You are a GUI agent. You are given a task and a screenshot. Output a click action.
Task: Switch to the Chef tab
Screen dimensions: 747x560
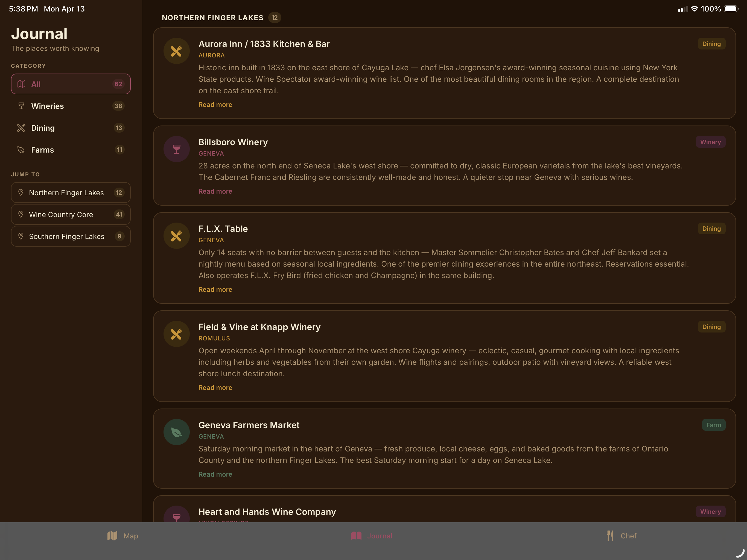tap(621, 536)
